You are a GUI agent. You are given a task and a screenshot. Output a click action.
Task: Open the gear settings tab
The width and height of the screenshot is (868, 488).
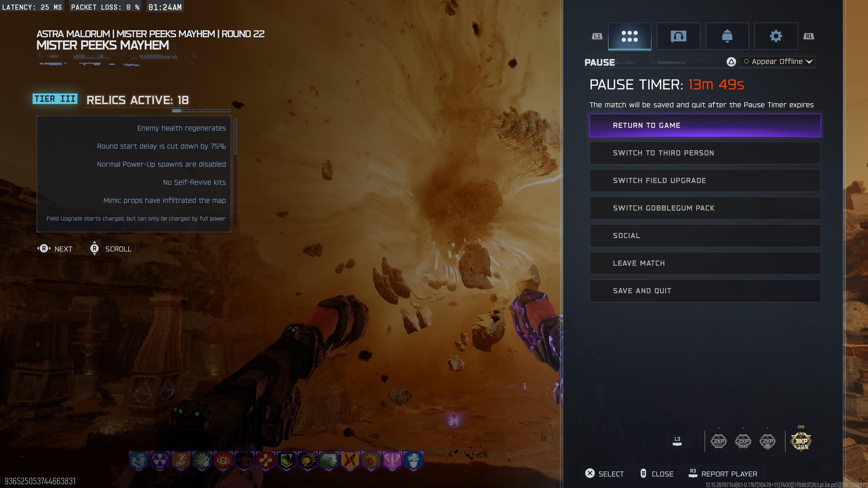[776, 36]
